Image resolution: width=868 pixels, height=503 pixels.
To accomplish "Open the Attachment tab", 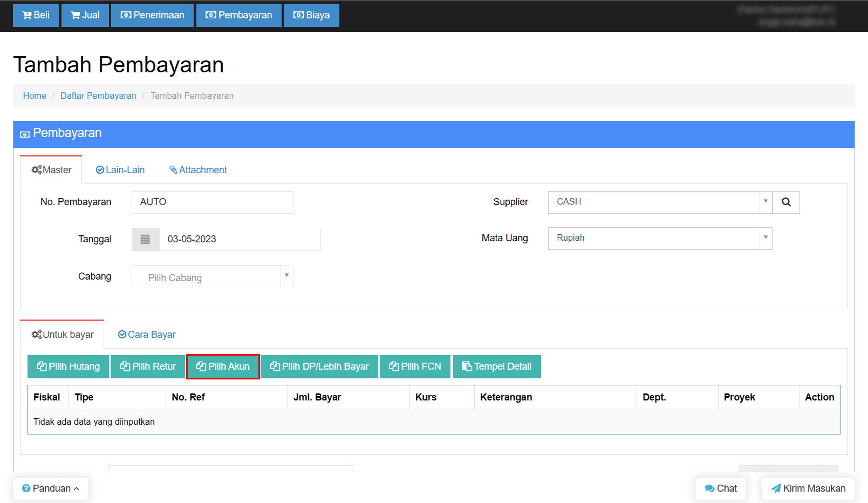I will coord(198,170).
